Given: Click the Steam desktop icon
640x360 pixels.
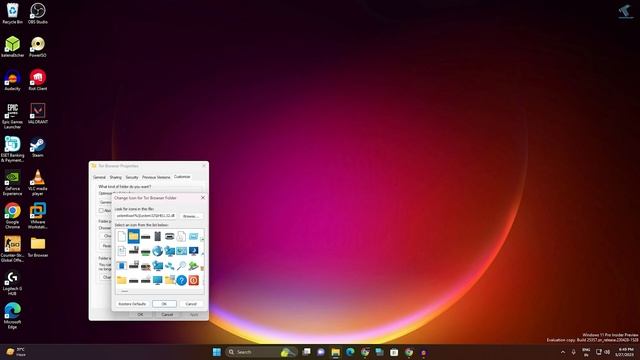Looking at the screenshot, I should (x=38, y=147).
